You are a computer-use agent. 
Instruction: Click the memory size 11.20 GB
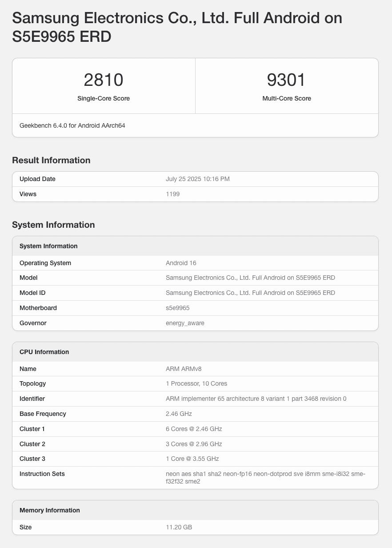coord(179,527)
